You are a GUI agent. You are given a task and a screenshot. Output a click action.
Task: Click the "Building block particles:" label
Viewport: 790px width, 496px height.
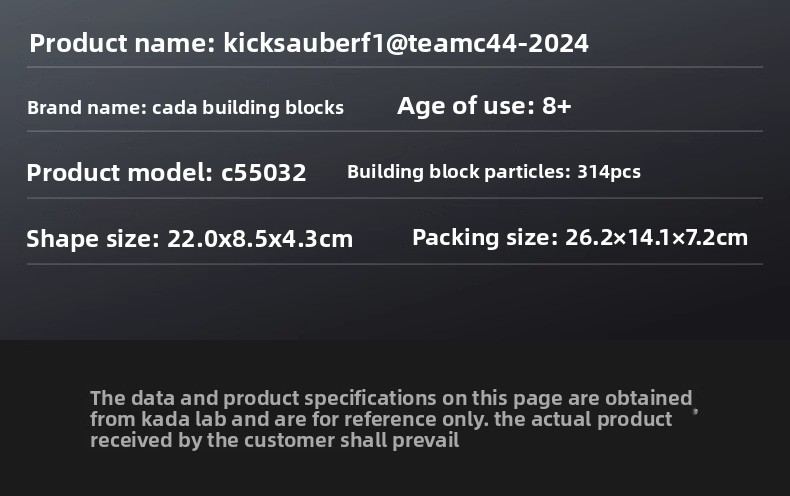pos(459,172)
